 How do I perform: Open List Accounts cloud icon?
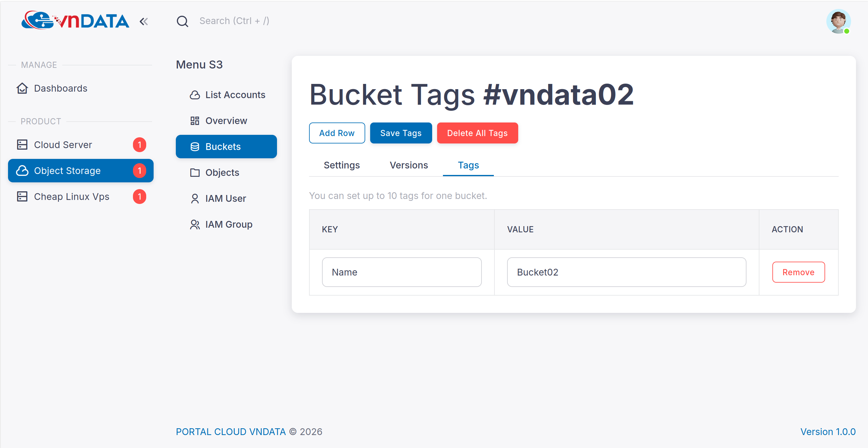pyautogui.click(x=195, y=95)
